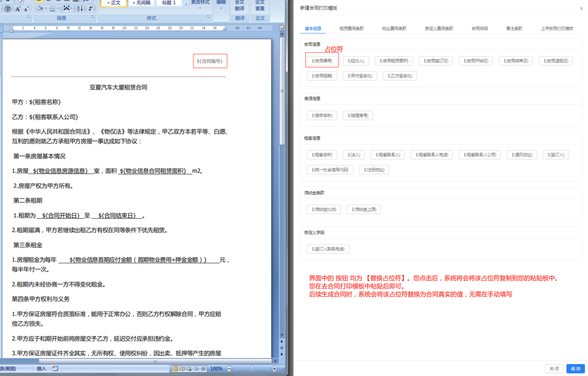Click the zoom out minus icon
Image resolution: width=588 pixels, height=376 pixels.
click(229, 369)
